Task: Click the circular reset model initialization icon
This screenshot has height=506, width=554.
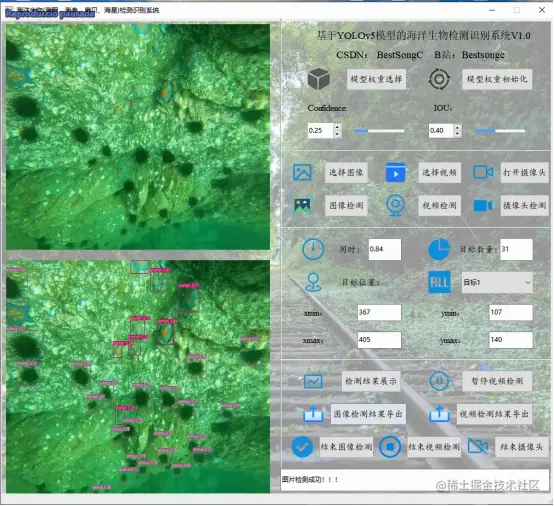Action: [x=439, y=79]
